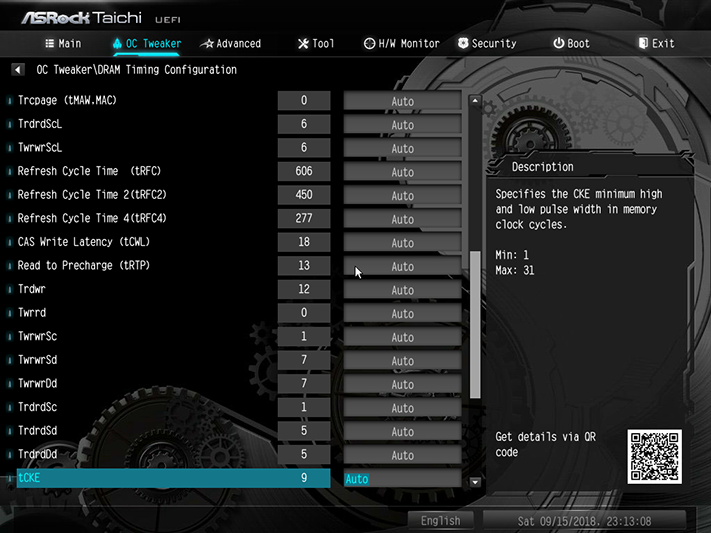Click the Main tab list icon
The width and height of the screenshot is (711, 533).
pyautogui.click(x=50, y=44)
